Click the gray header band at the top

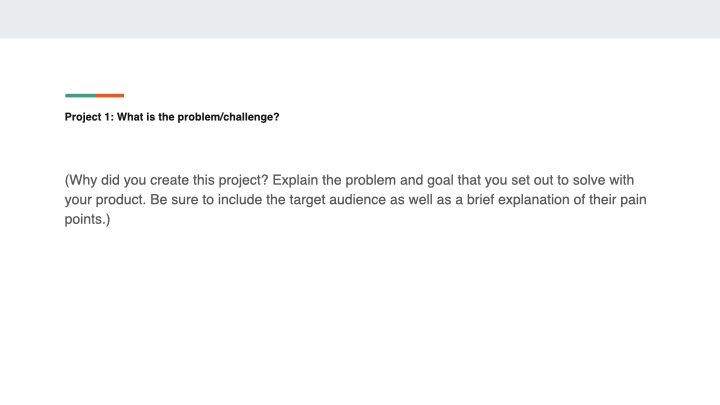coord(360,18)
